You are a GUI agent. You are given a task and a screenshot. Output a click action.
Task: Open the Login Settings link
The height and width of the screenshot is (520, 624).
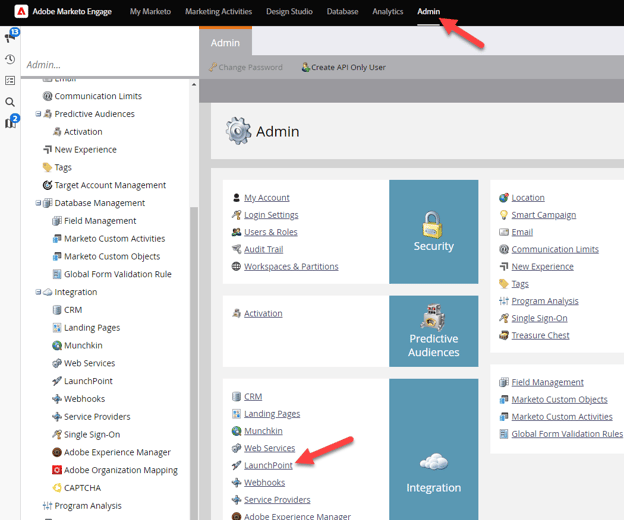pyautogui.click(x=271, y=215)
